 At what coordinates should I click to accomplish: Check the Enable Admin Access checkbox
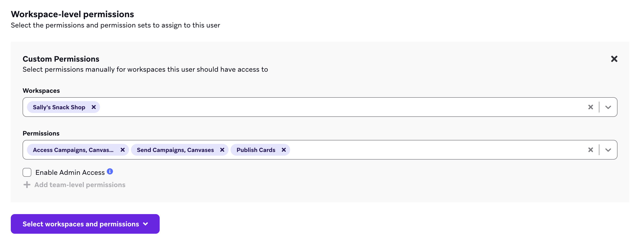pyautogui.click(x=27, y=172)
